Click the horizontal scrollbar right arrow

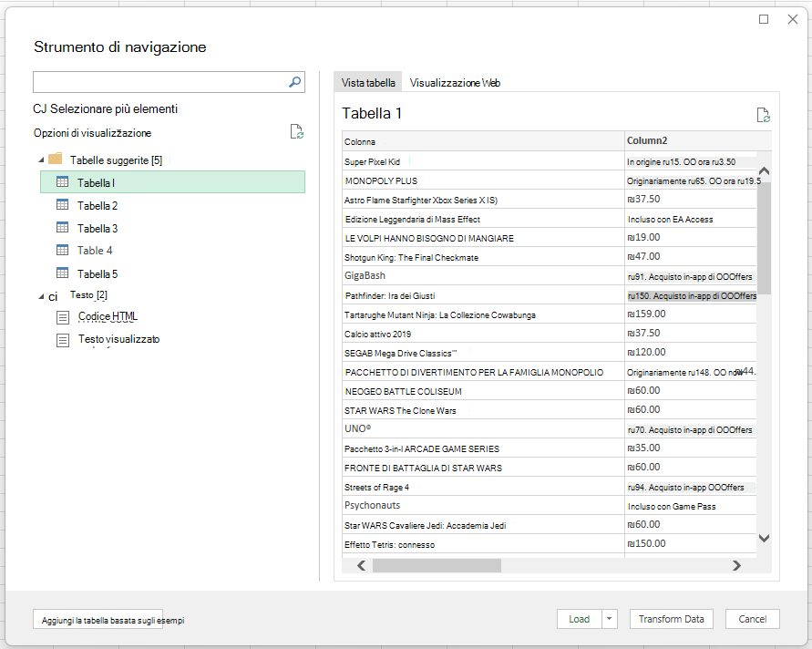736,566
